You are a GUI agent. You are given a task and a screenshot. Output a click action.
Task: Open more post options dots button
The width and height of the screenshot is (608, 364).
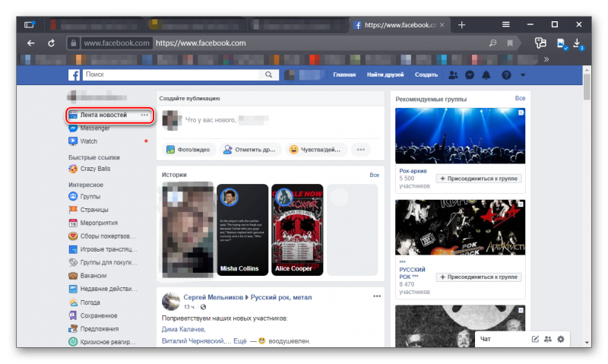360,150
